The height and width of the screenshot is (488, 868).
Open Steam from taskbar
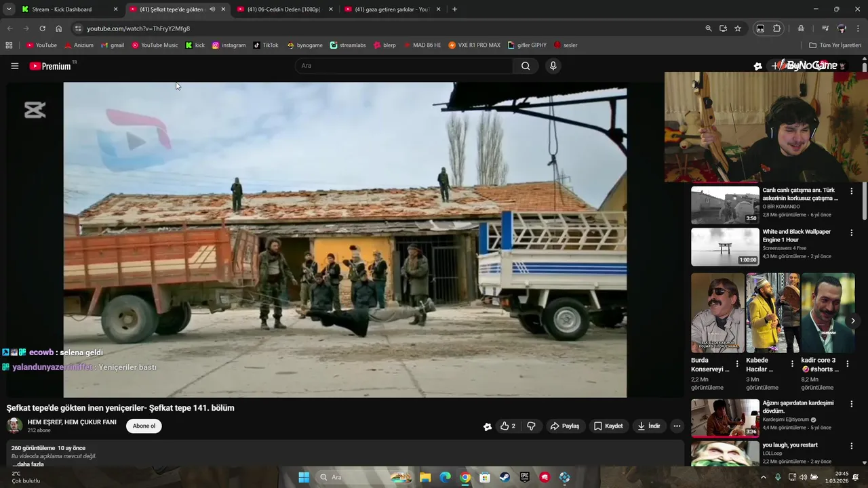[x=505, y=477]
